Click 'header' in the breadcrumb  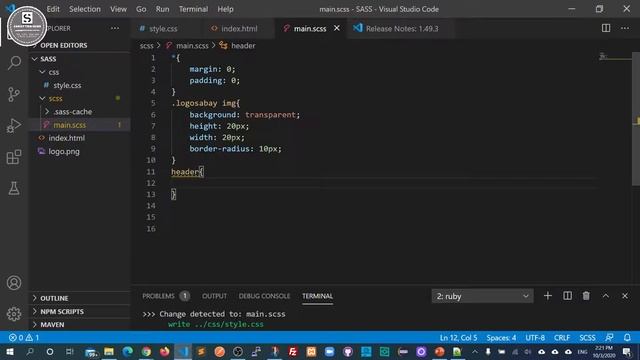243,46
